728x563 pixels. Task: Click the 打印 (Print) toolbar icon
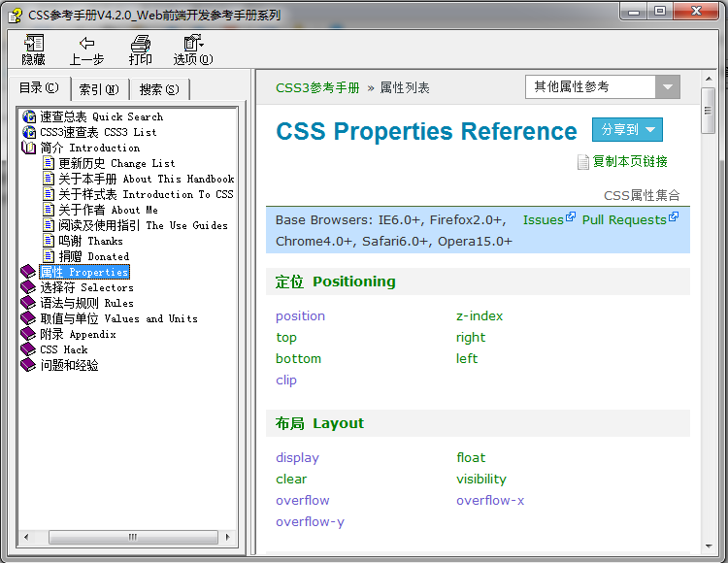(x=140, y=43)
